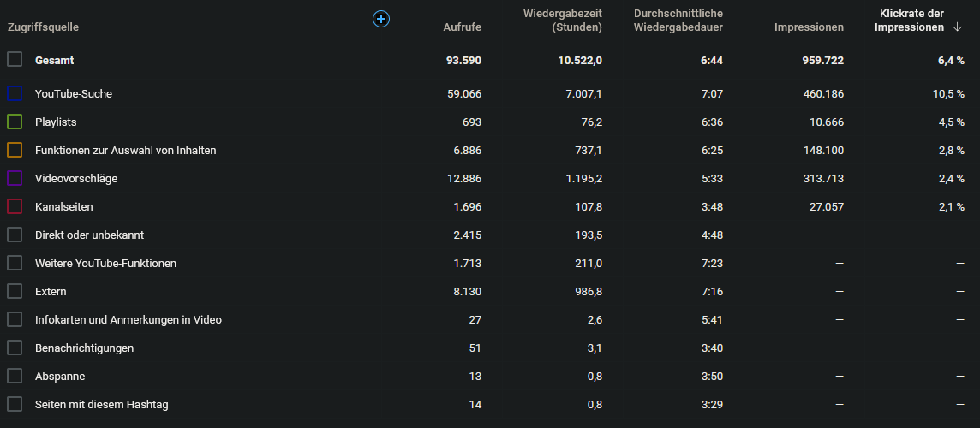Click the sort arrow next to Klickrate der Impressionen
Viewport: 980px width, 428px height.
click(958, 27)
